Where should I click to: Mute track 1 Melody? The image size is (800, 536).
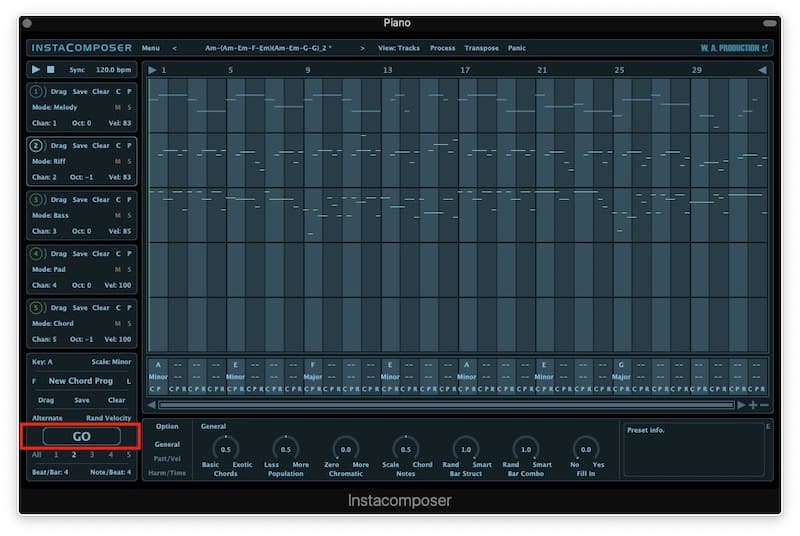coord(118,108)
